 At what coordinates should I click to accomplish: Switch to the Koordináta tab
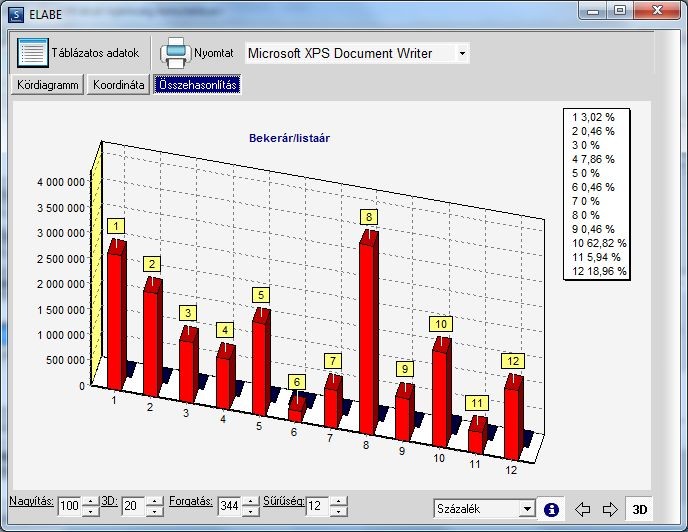click(x=118, y=85)
